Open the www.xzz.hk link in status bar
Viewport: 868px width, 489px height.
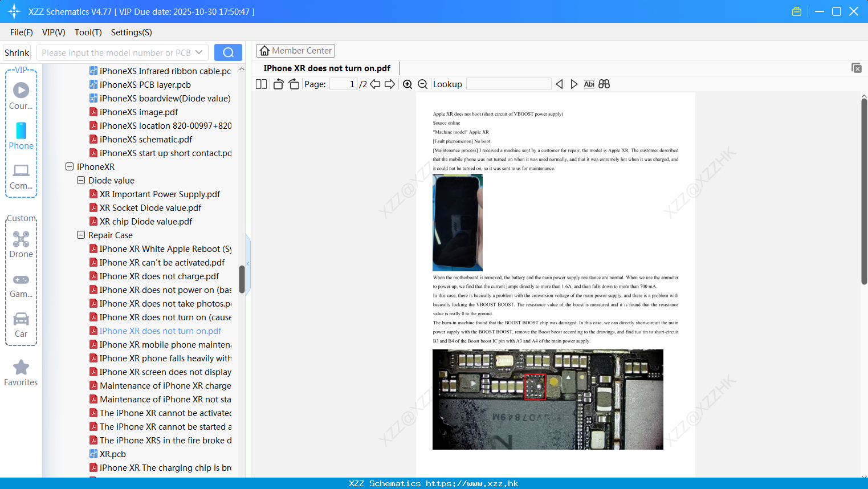click(x=472, y=483)
